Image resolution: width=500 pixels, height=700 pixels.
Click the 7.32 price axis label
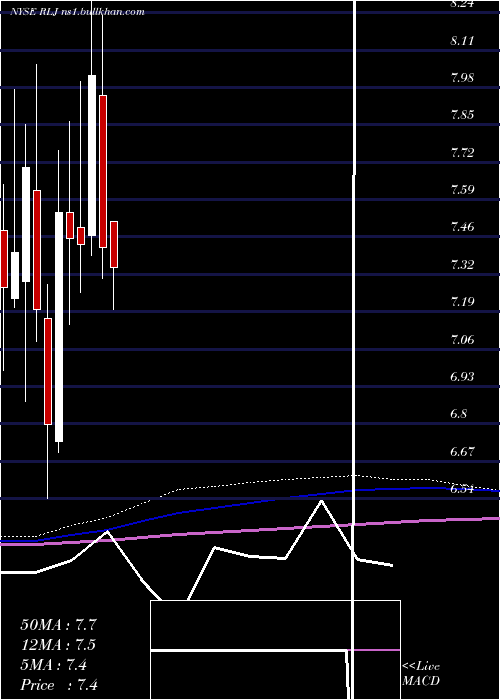[462, 265]
